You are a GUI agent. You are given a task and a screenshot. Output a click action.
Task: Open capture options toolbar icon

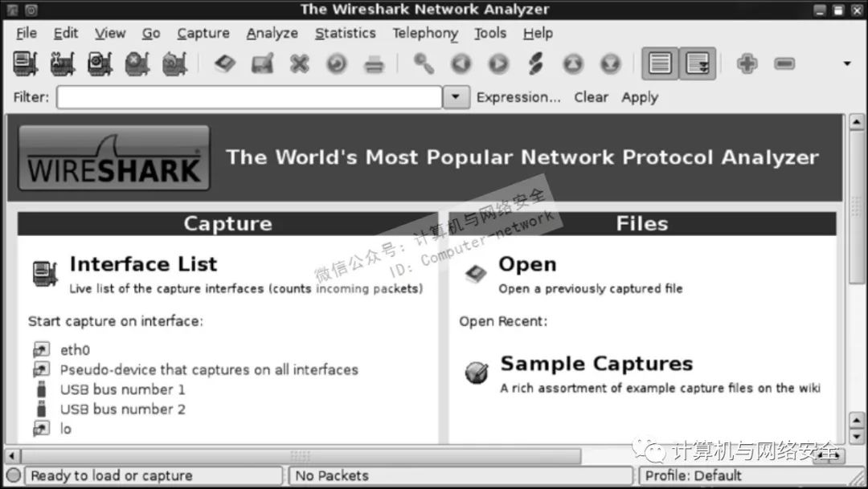point(63,63)
